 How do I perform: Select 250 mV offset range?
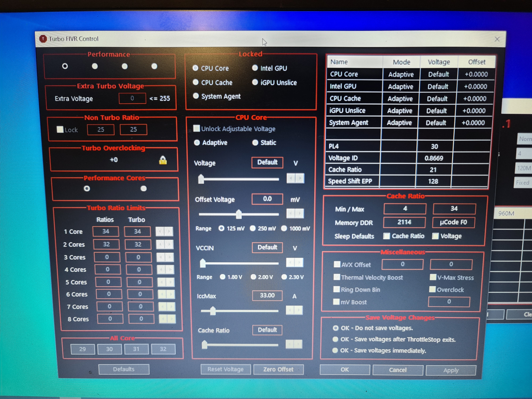(x=253, y=228)
